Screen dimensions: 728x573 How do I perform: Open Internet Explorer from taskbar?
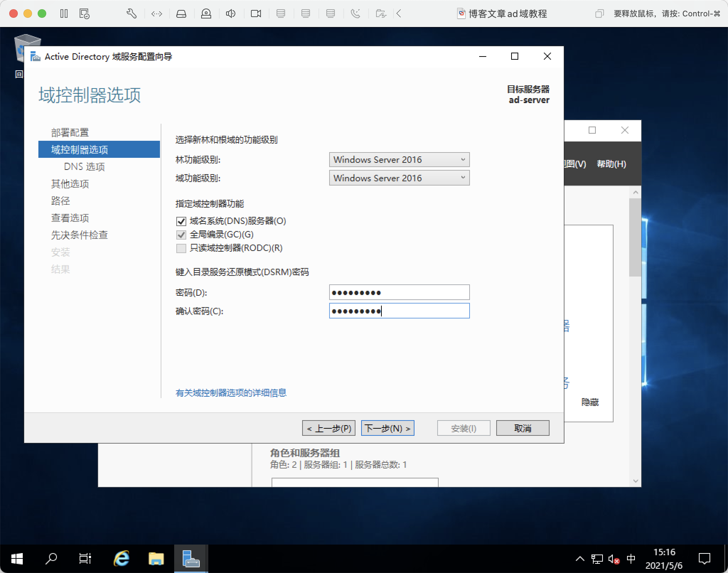tap(121, 558)
